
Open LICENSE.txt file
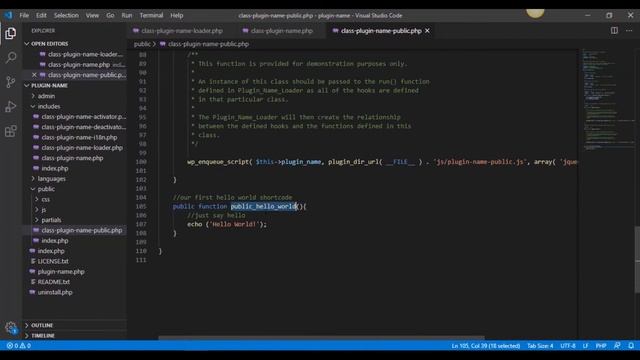pyautogui.click(x=53, y=261)
